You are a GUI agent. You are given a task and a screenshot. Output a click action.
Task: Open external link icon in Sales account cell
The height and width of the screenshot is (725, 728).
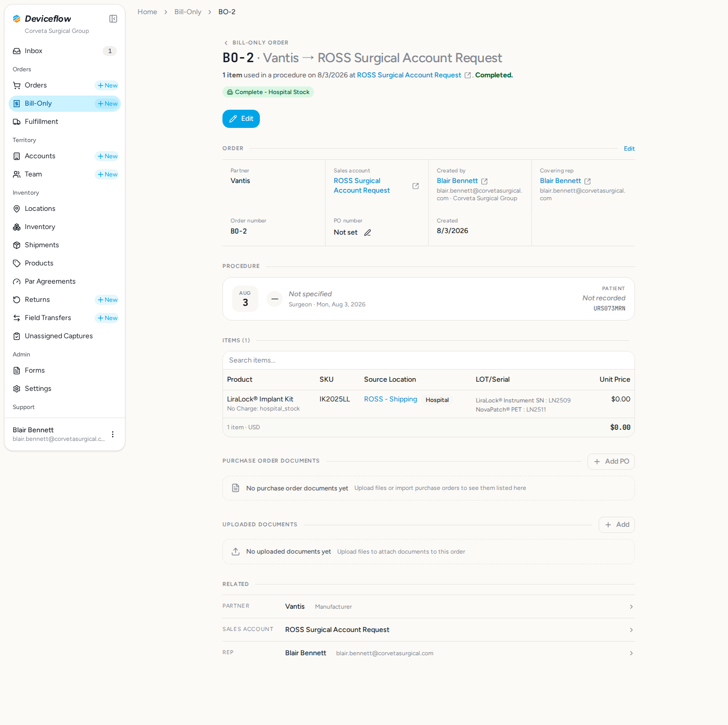pos(416,186)
